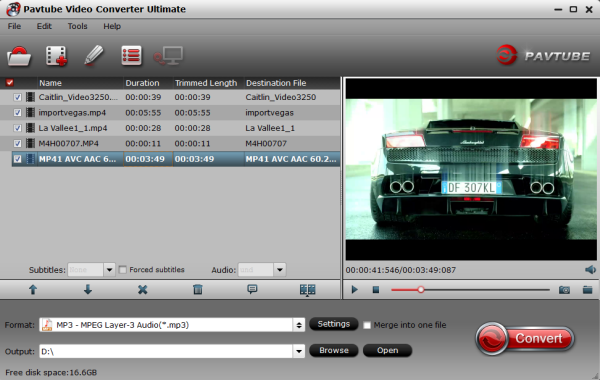600x380 pixels.
Task: Click the Destination File column header
Action: coord(292,83)
